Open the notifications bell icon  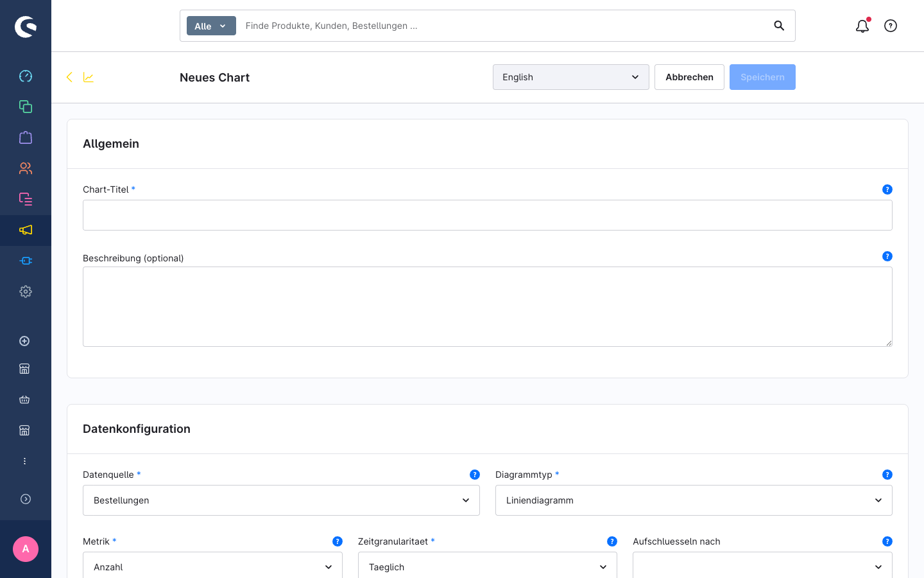(x=862, y=26)
